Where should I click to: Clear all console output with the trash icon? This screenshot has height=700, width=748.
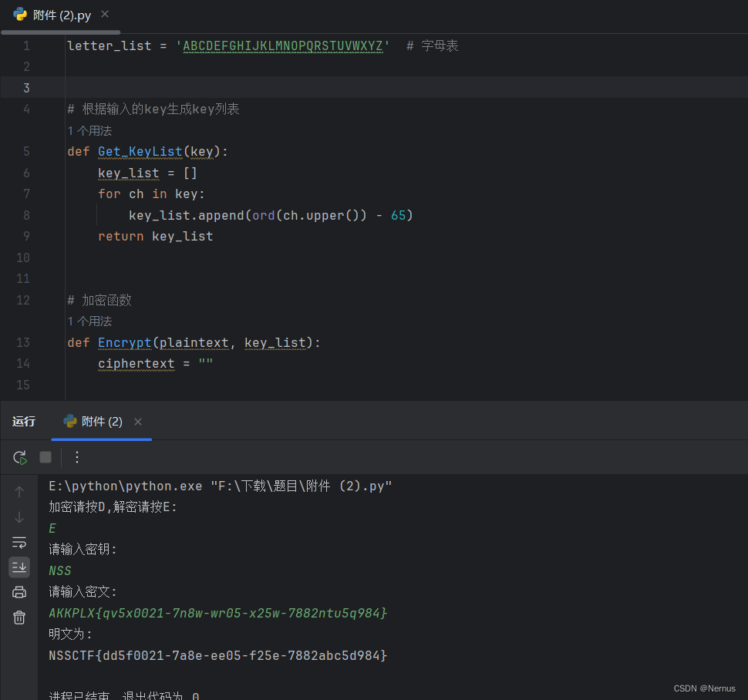[19, 618]
